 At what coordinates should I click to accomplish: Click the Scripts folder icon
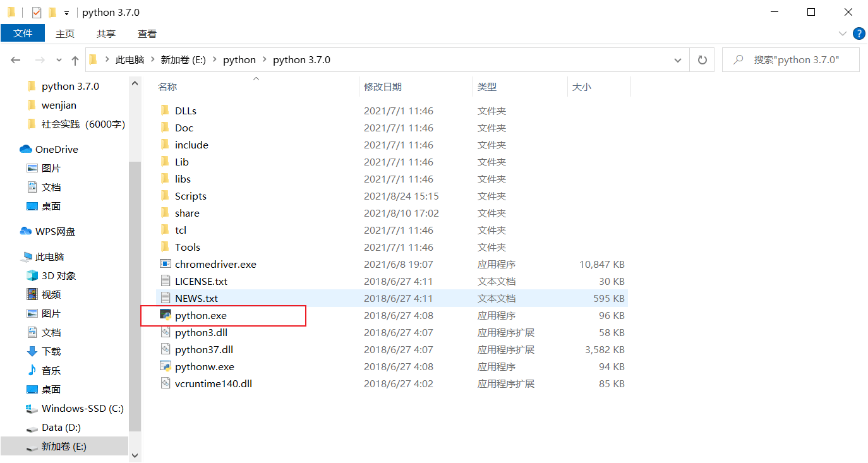[166, 196]
